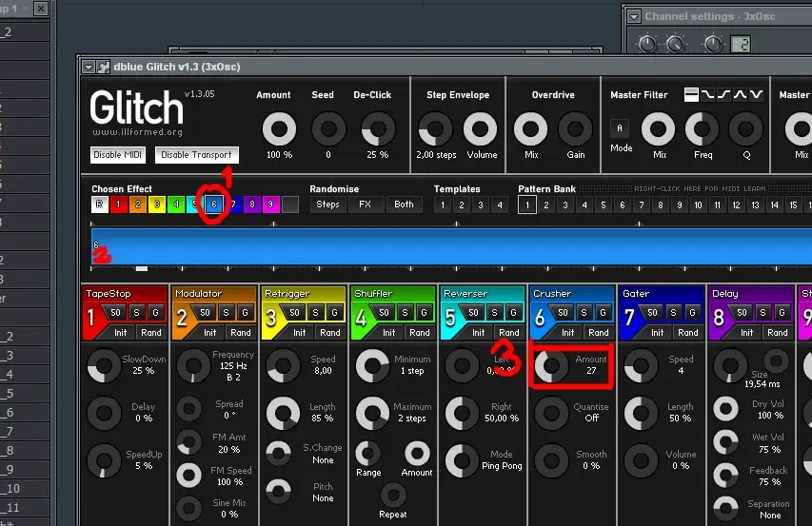This screenshot has width=812, height=526.
Task: Click Crusher Rand button
Action: (599, 333)
